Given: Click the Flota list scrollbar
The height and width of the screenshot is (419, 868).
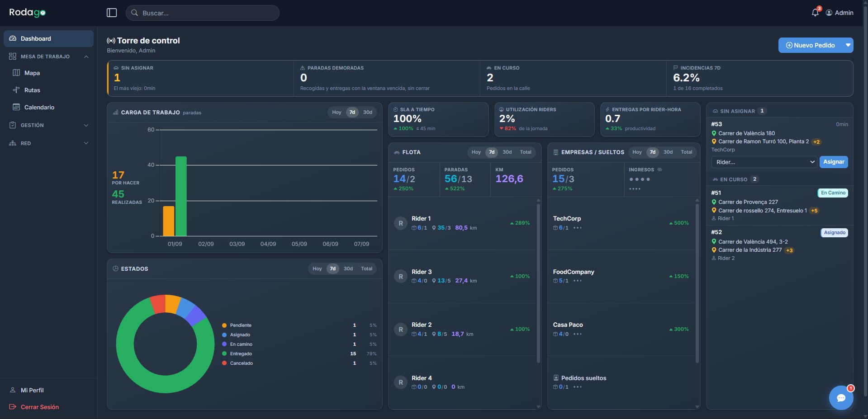Looking at the screenshot, I should coord(538,284).
